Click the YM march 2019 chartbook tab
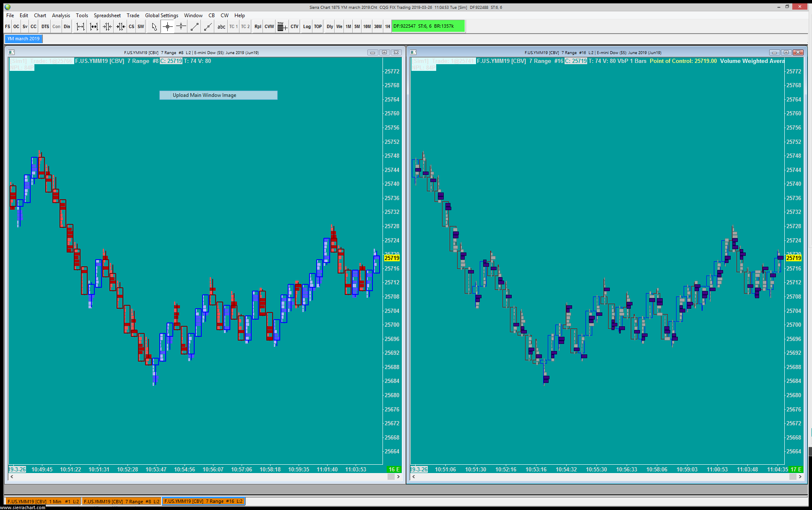The width and height of the screenshot is (812, 510). (23, 39)
